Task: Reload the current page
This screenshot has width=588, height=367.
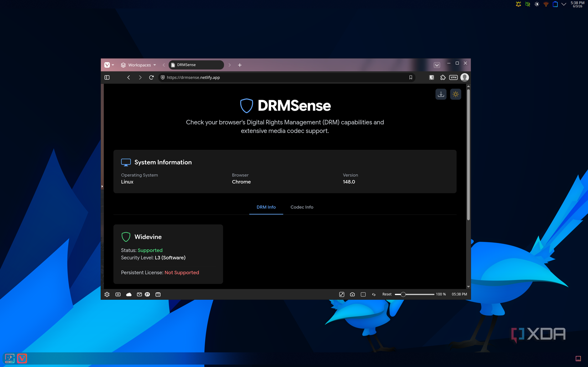Action: (x=151, y=77)
